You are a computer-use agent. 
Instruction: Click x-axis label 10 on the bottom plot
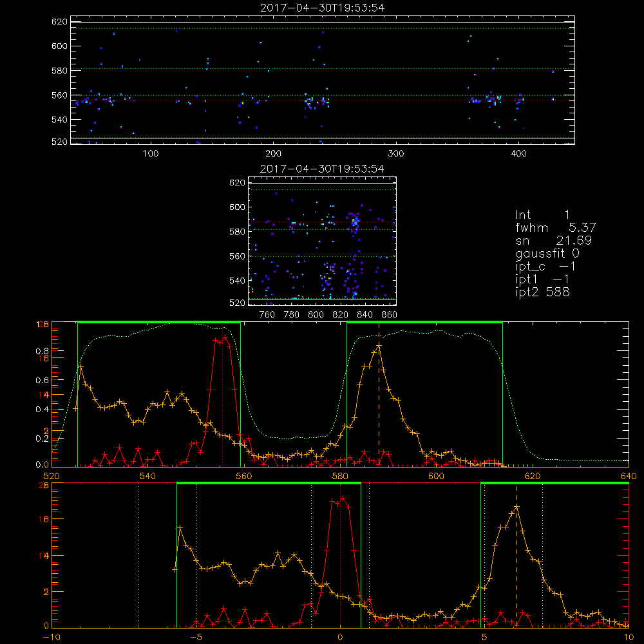point(629,638)
